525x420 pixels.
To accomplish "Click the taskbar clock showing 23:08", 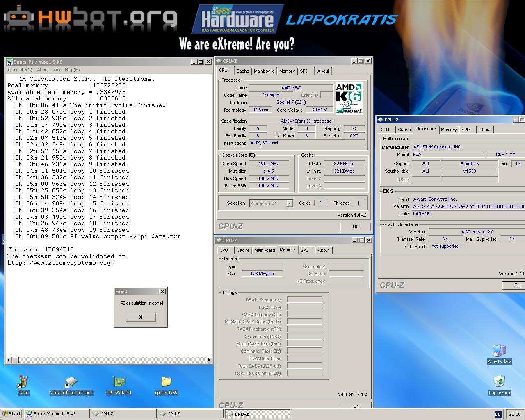I will click(514, 414).
